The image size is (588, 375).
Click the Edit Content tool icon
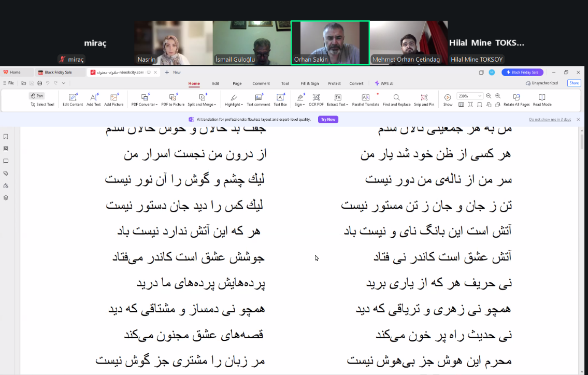coord(73,97)
